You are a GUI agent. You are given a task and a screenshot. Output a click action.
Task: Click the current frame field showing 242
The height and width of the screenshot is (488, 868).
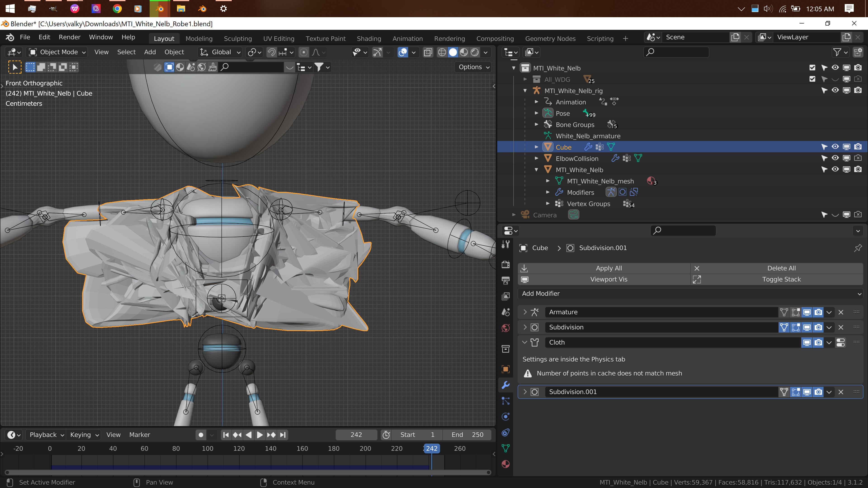click(x=356, y=435)
